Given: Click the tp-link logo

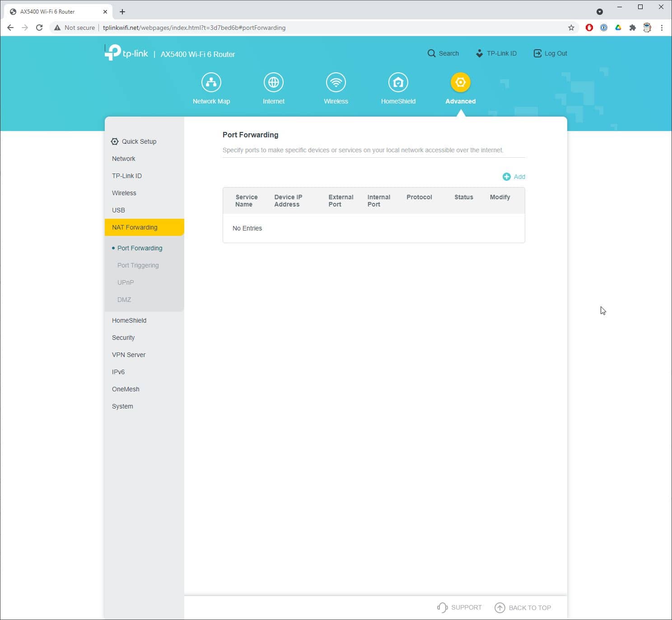Looking at the screenshot, I should (x=126, y=52).
